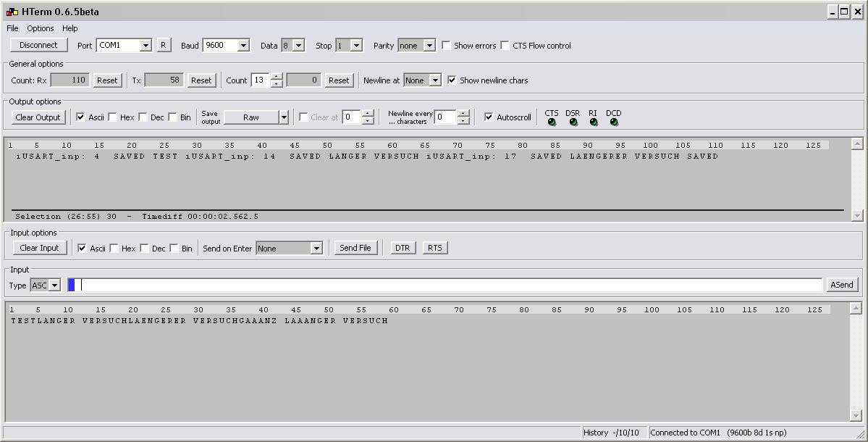Reset the Tx count

pyautogui.click(x=201, y=80)
